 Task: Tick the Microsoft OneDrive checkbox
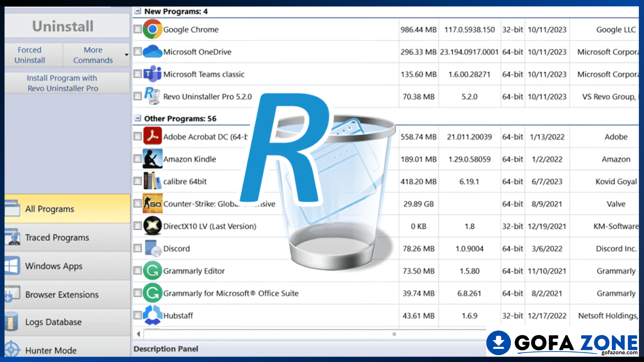pos(138,51)
